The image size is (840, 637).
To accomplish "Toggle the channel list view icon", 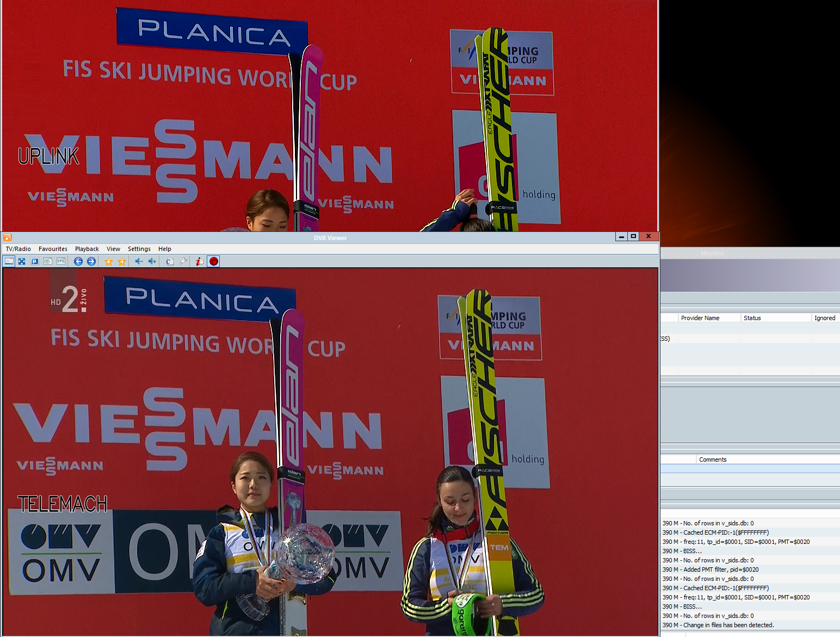I will (9, 261).
